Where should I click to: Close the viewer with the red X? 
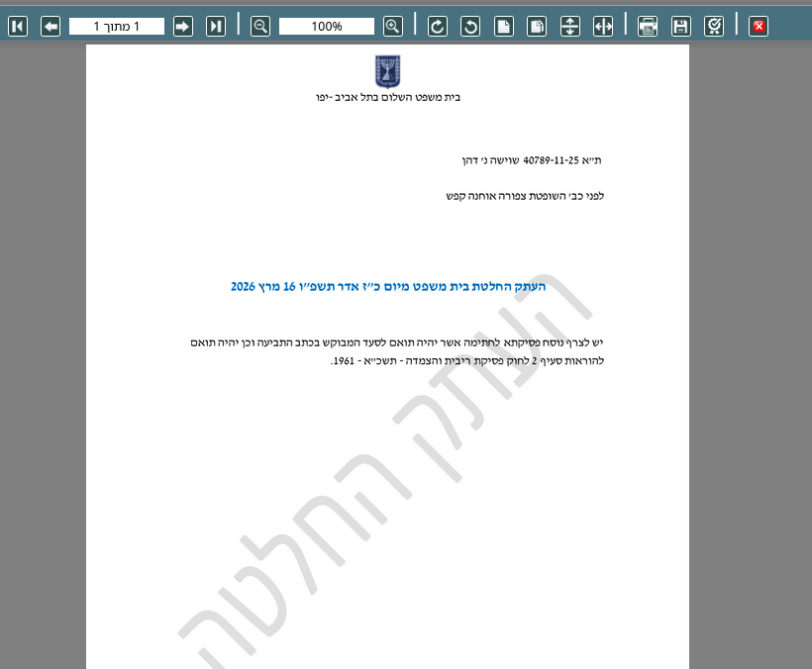pos(759,26)
